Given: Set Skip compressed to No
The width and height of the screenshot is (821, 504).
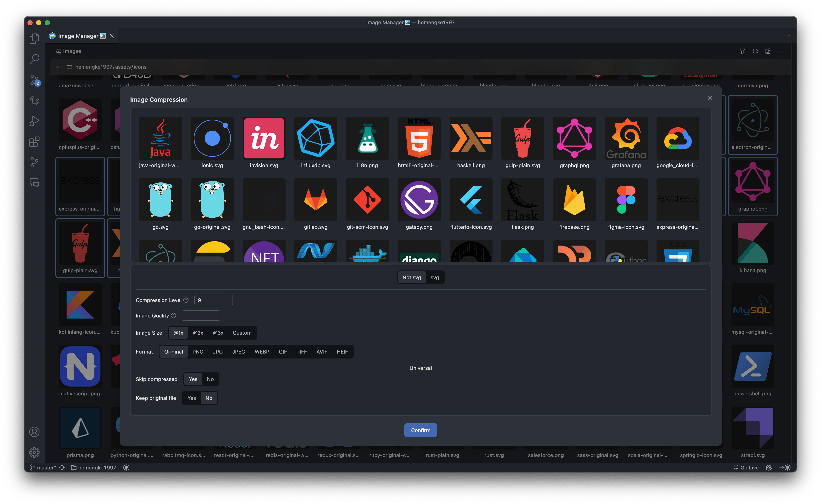Looking at the screenshot, I should pos(210,379).
